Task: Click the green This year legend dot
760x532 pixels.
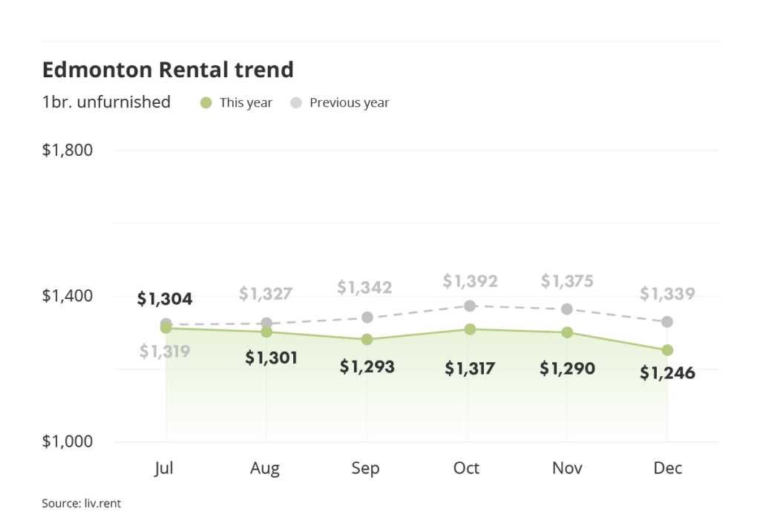Action: 206,103
